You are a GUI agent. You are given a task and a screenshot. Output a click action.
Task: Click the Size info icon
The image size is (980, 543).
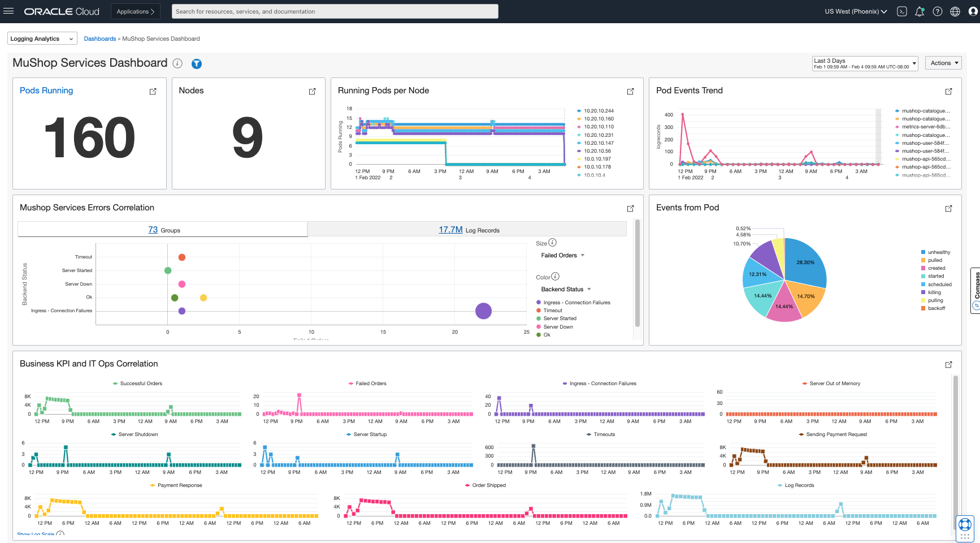click(553, 243)
